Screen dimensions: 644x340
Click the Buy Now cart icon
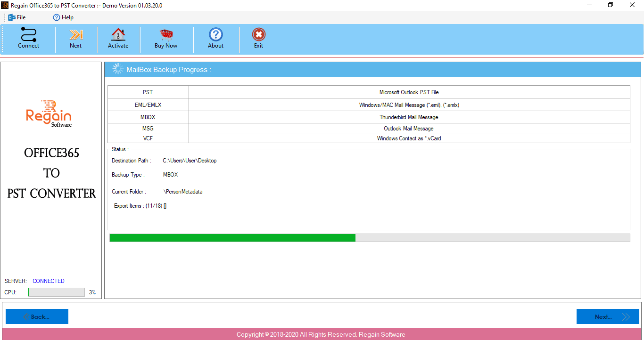pyautogui.click(x=166, y=35)
